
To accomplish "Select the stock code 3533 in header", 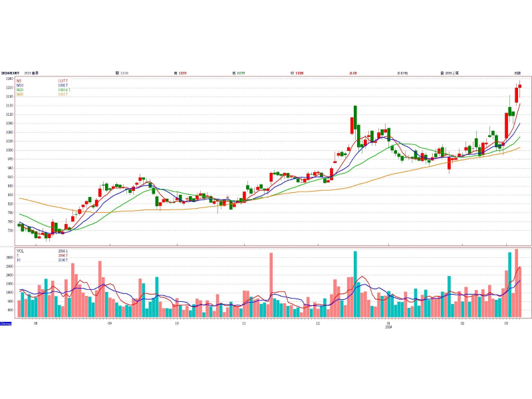I will tap(27, 72).
